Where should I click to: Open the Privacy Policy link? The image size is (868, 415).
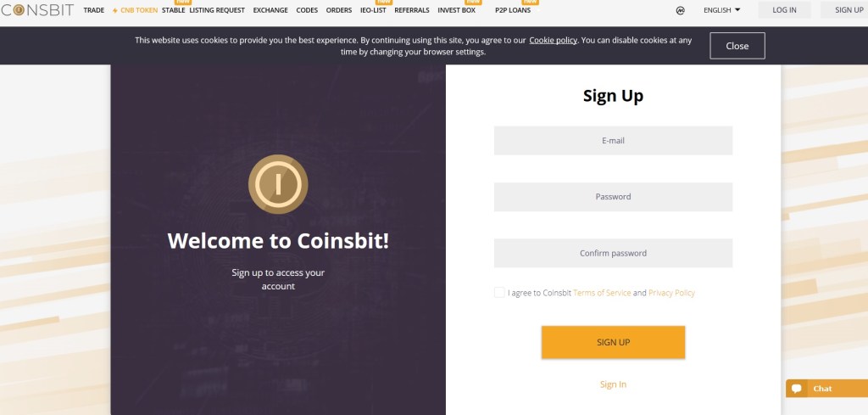pyautogui.click(x=671, y=293)
